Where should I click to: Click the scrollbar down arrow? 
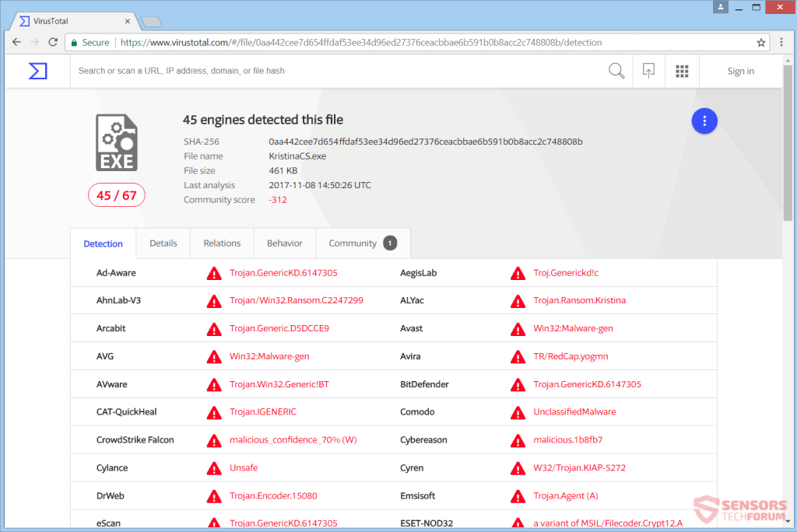pos(788,521)
